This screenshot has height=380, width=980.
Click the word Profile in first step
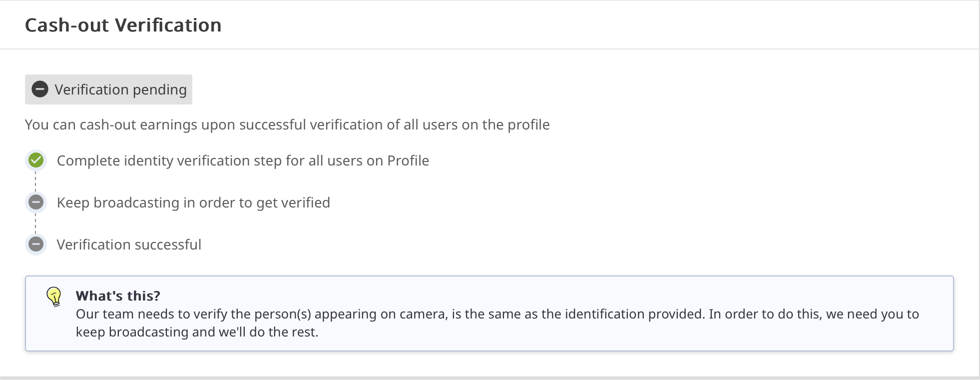[x=408, y=161]
